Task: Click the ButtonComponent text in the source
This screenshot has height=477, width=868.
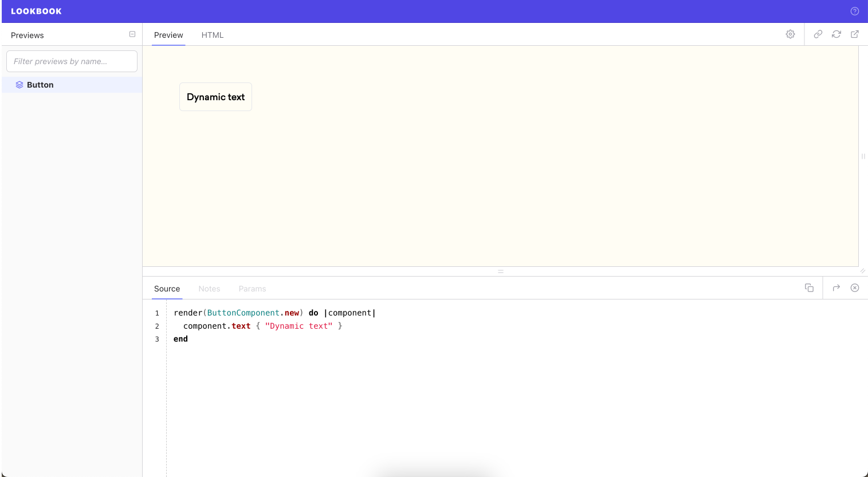Action: [x=243, y=313]
